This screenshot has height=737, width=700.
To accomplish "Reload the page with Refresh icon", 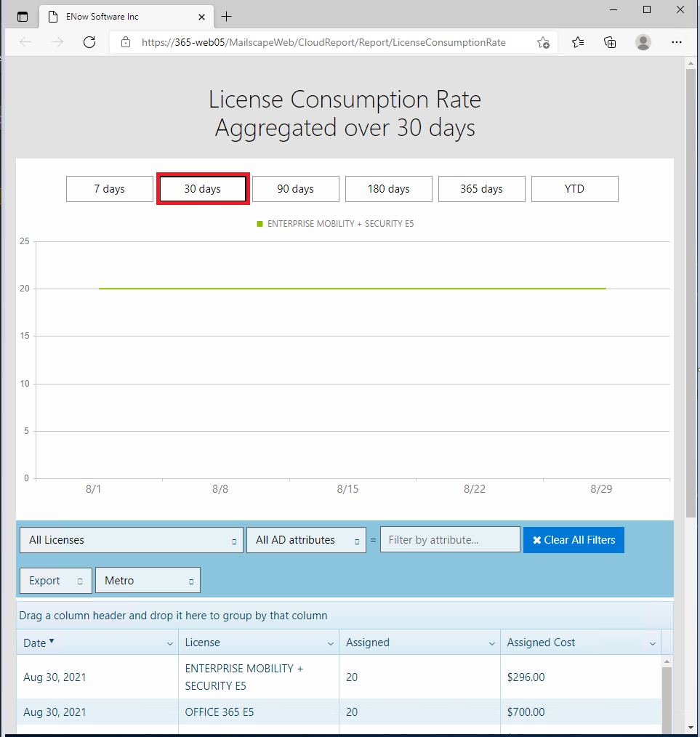I will click(89, 42).
